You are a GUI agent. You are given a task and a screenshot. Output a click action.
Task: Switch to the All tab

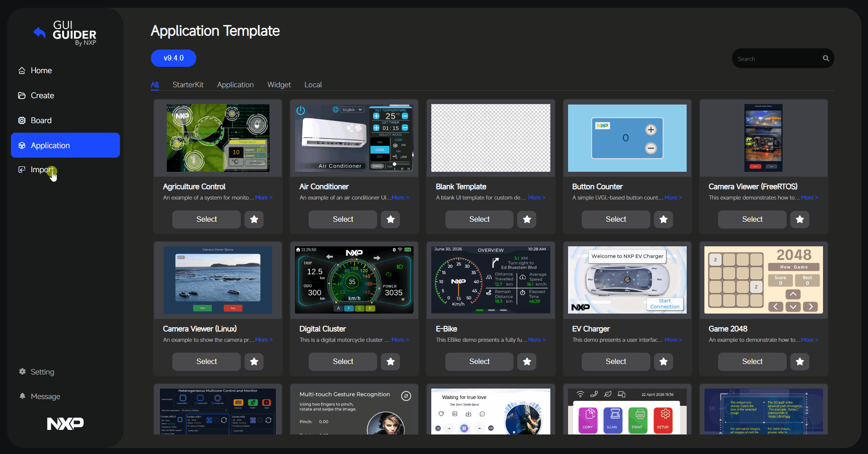pos(155,85)
